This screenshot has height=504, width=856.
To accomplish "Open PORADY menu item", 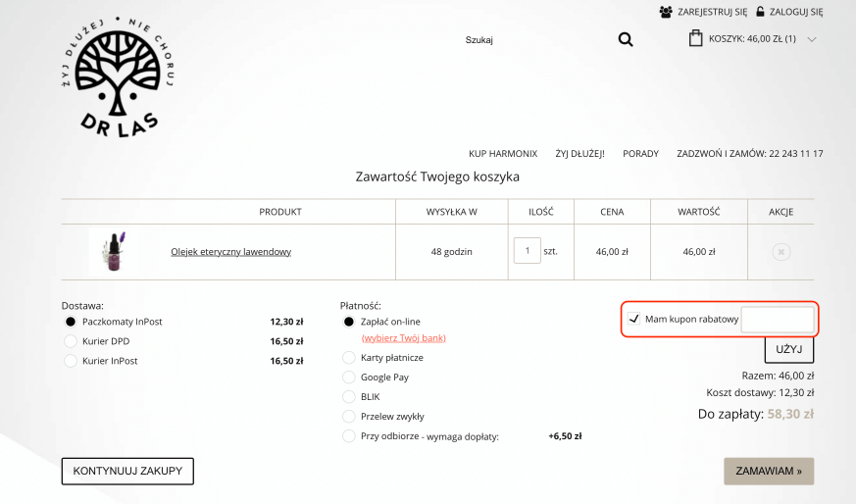I will pos(641,153).
